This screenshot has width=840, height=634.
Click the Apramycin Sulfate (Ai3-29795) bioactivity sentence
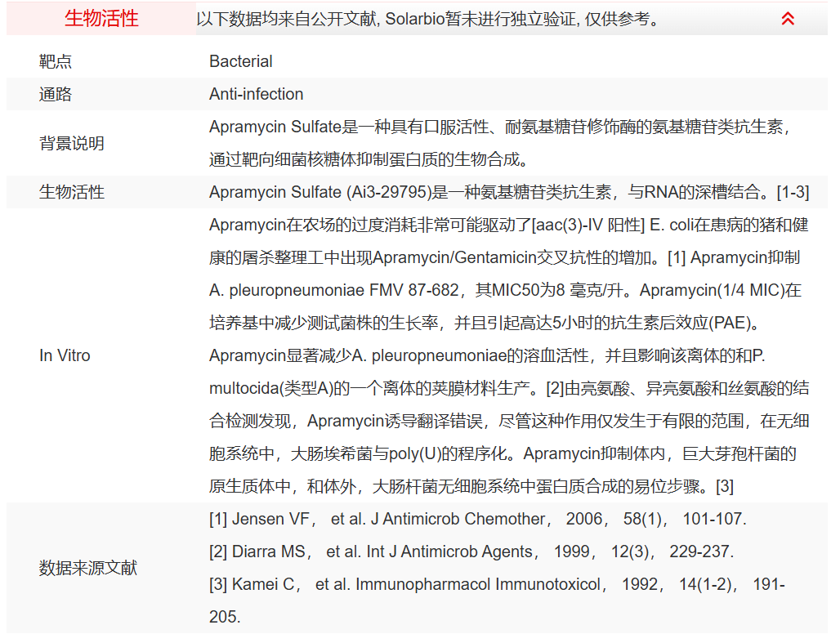point(509,192)
